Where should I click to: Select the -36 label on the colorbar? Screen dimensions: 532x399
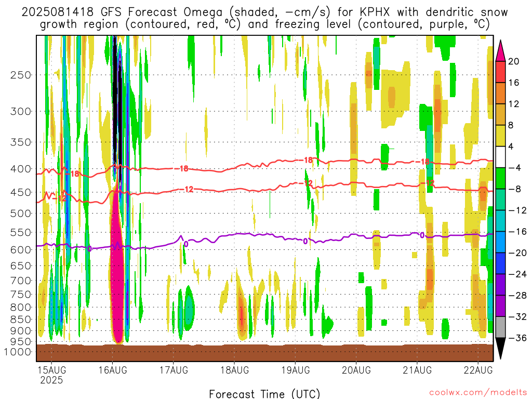pos(517,338)
